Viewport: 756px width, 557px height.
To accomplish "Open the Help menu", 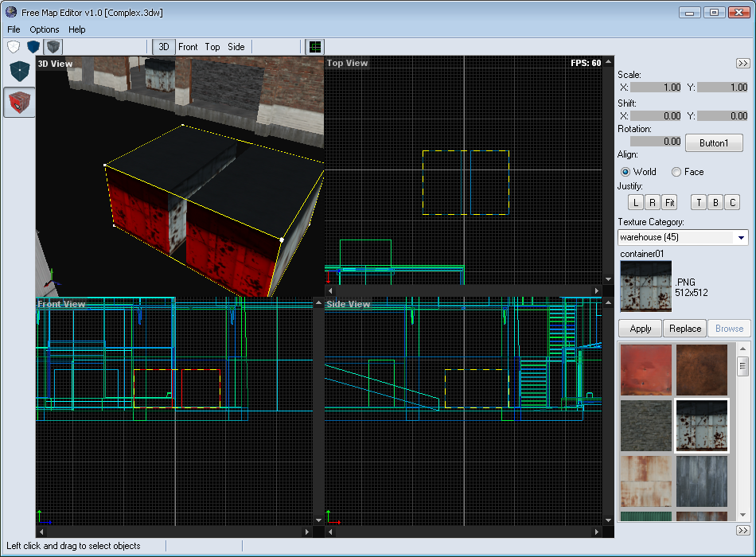I will 76,29.
